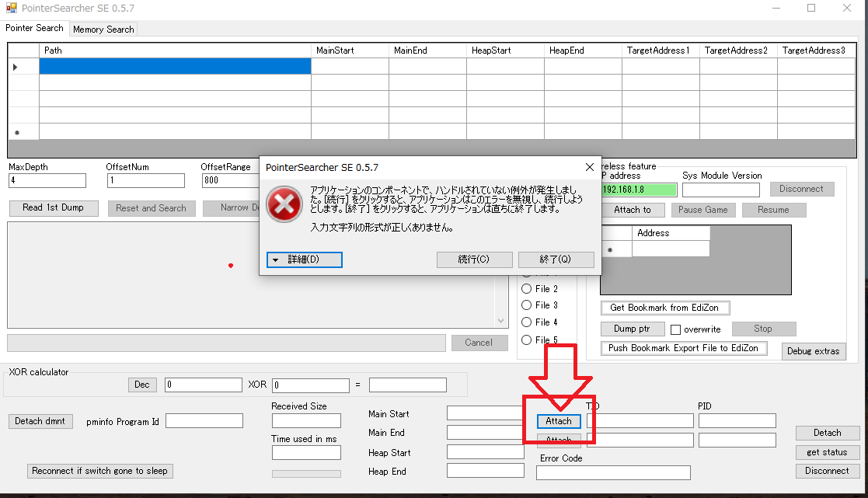Click the first XOR calculator input field
The height and width of the screenshot is (498, 868).
tap(203, 385)
